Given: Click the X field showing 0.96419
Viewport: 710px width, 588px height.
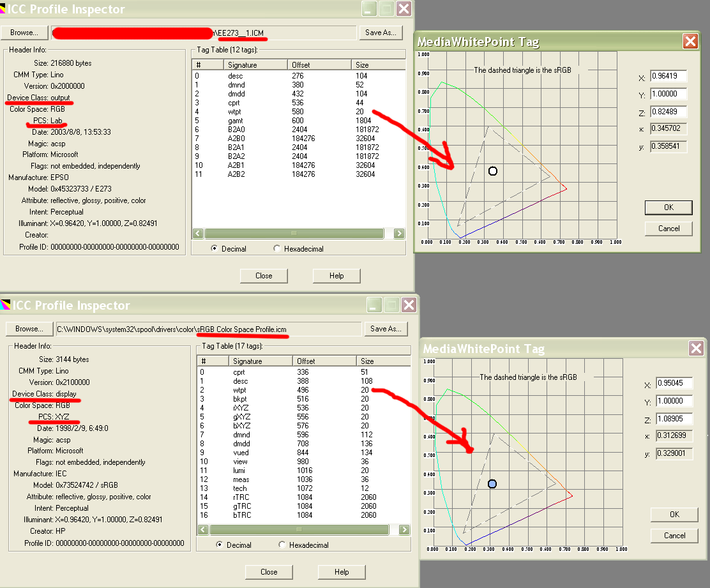Looking at the screenshot, I should pos(668,76).
